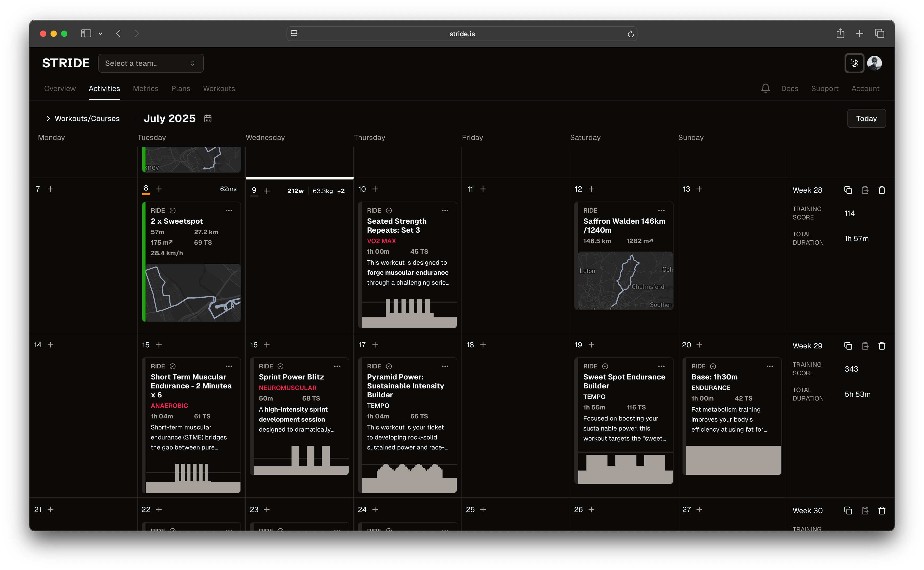Toggle dark mode with the moon button

point(854,63)
